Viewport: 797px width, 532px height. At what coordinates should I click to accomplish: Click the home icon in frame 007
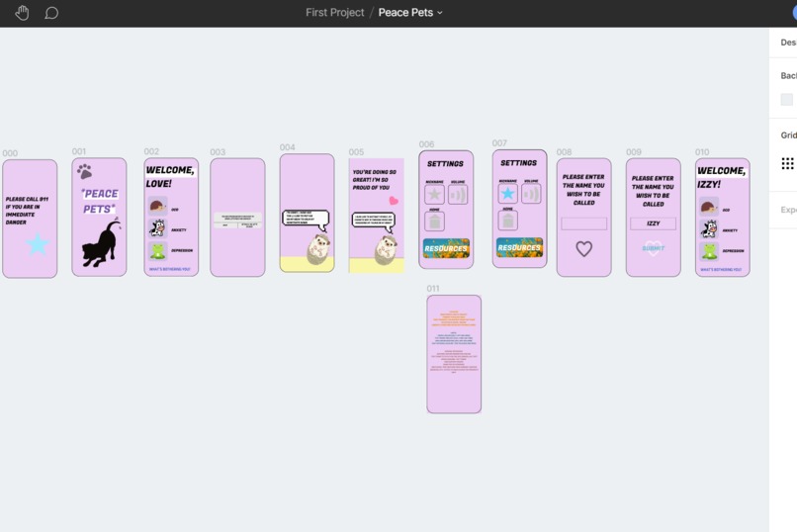508,220
